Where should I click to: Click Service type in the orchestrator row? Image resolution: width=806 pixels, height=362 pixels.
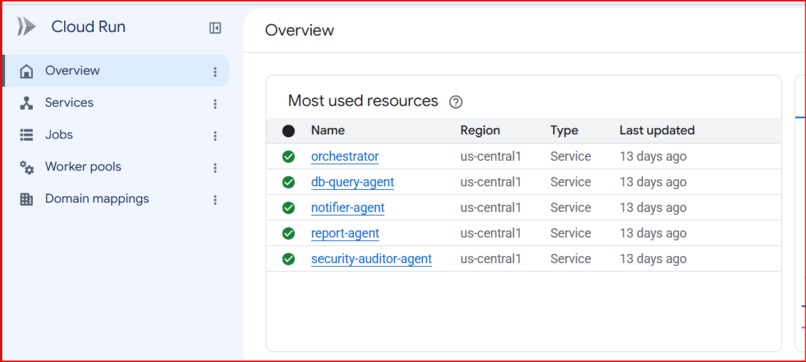coord(571,156)
